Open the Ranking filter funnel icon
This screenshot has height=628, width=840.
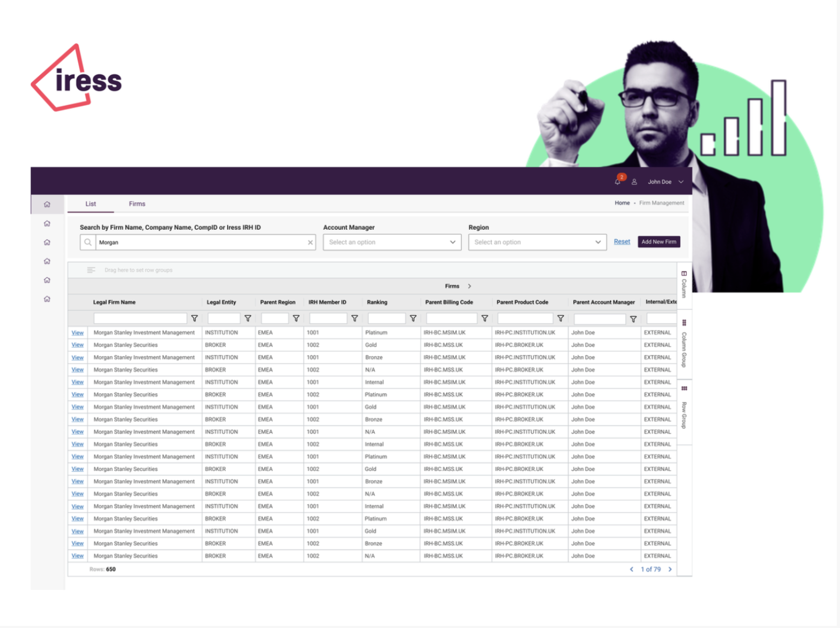(413, 319)
